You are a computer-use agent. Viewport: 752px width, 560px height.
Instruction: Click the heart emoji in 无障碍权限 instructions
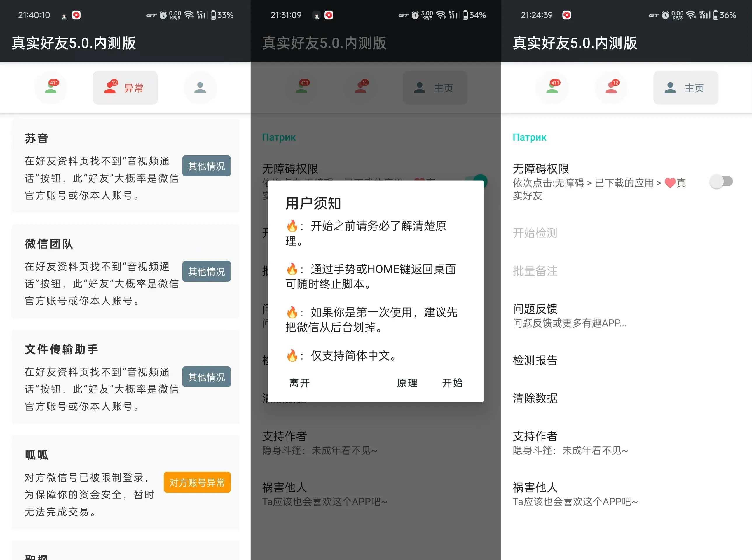[x=670, y=183]
